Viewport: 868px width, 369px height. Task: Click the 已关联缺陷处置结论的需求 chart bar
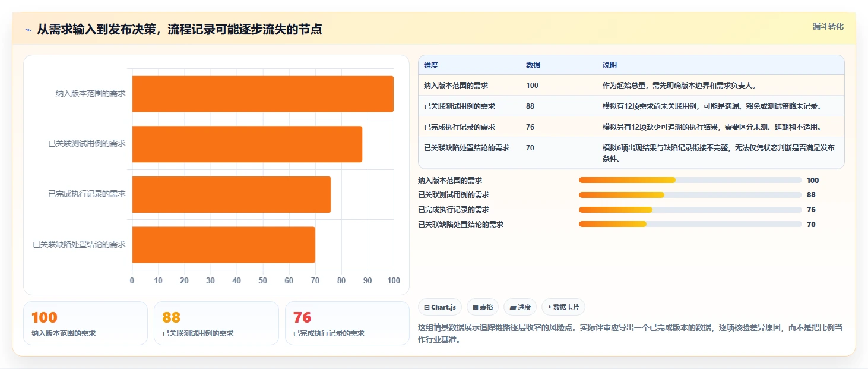(x=223, y=244)
